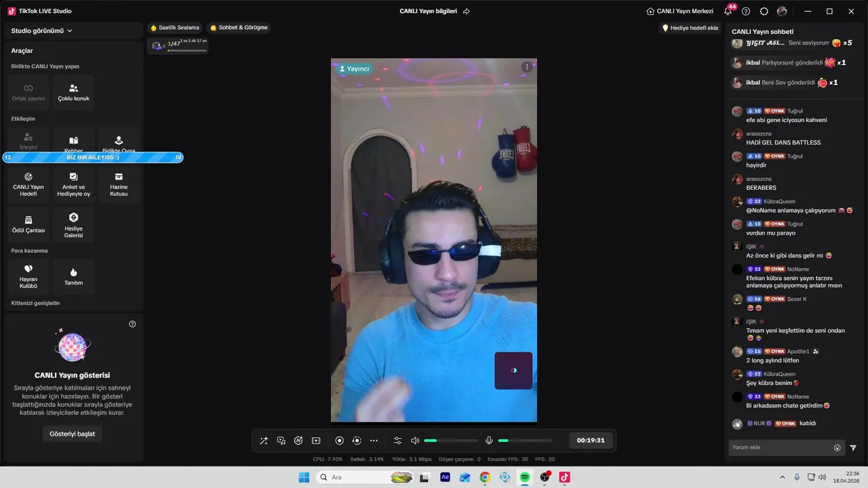Open Adobe After Effects from the taskbar

[445, 477]
